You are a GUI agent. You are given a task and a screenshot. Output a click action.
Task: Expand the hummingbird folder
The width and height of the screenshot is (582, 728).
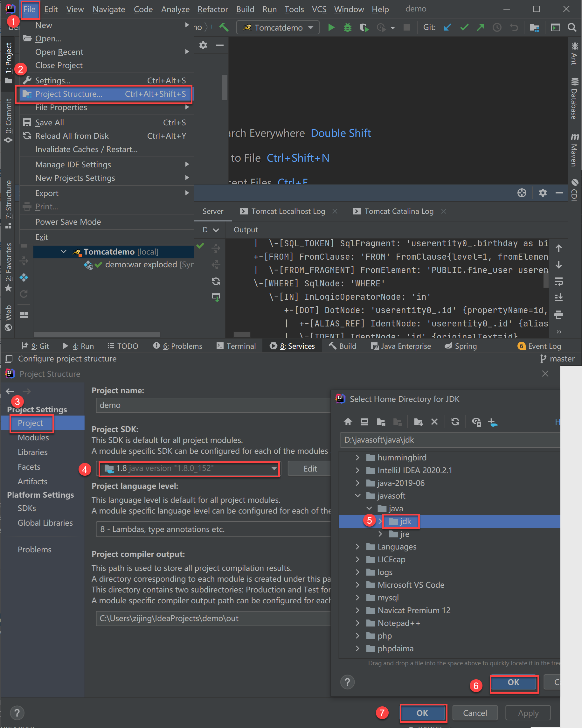357,458
